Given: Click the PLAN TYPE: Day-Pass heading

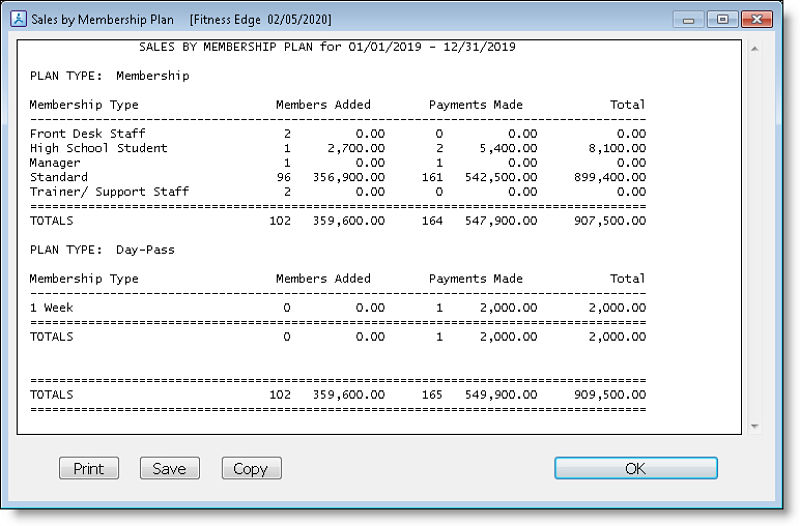Looking at the screenshot, I should pyautogui.click(x=102, y=250).
